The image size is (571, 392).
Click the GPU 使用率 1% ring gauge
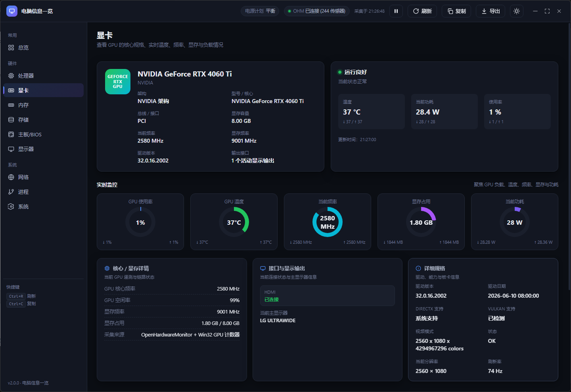140,222
